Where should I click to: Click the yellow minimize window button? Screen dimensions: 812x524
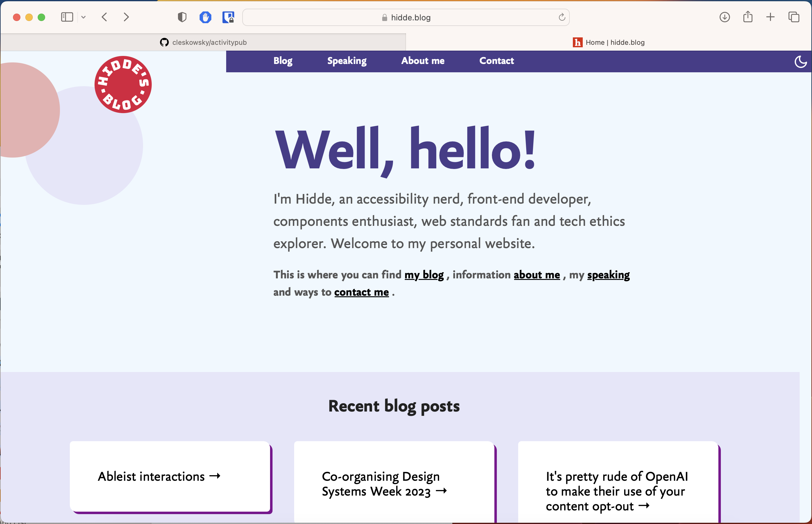29,17
